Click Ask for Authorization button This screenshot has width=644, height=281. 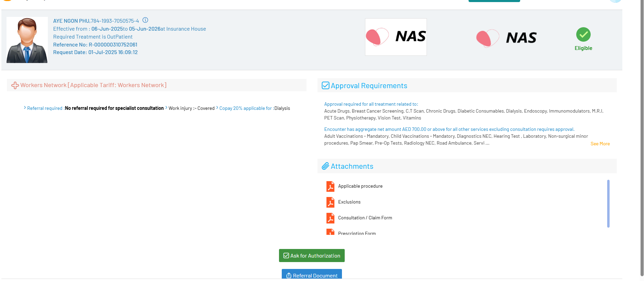tap(312, 256)
